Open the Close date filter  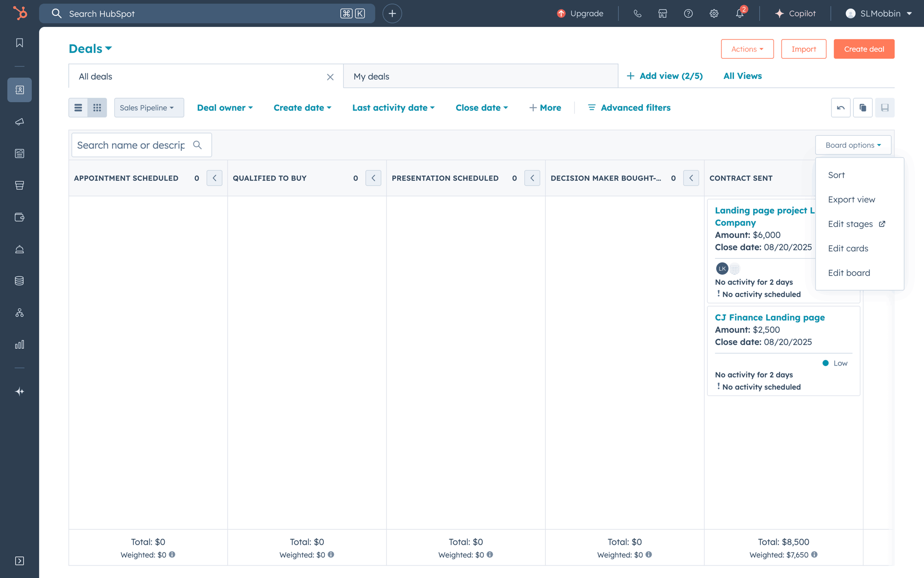pyautogui.click(x=482, y=108)
